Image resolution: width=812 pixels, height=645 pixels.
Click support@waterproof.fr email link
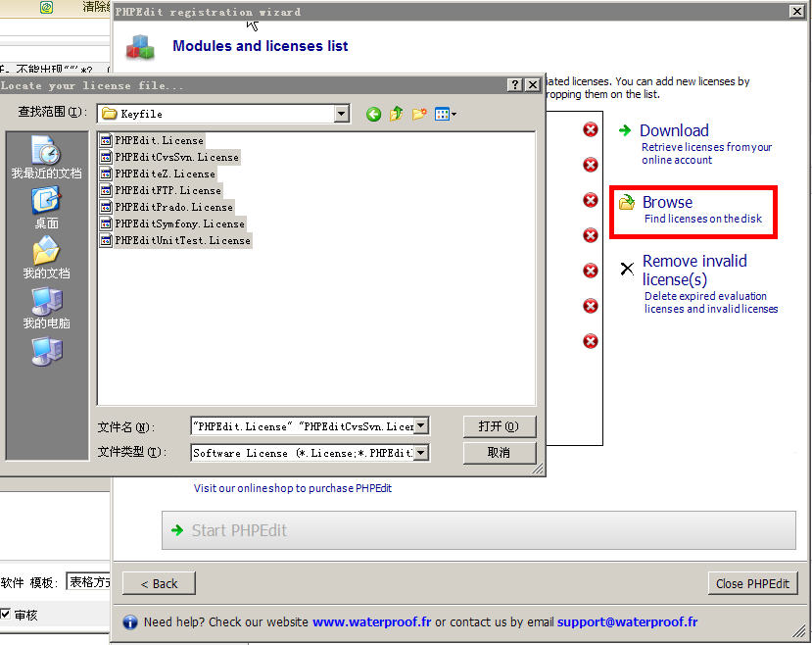click(x=627, y=621)
